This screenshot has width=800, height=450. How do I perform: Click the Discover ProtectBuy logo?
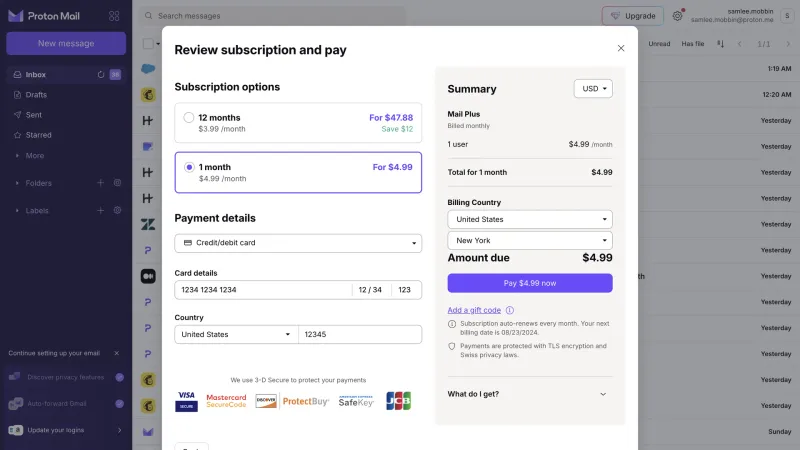tap(292, 401)
